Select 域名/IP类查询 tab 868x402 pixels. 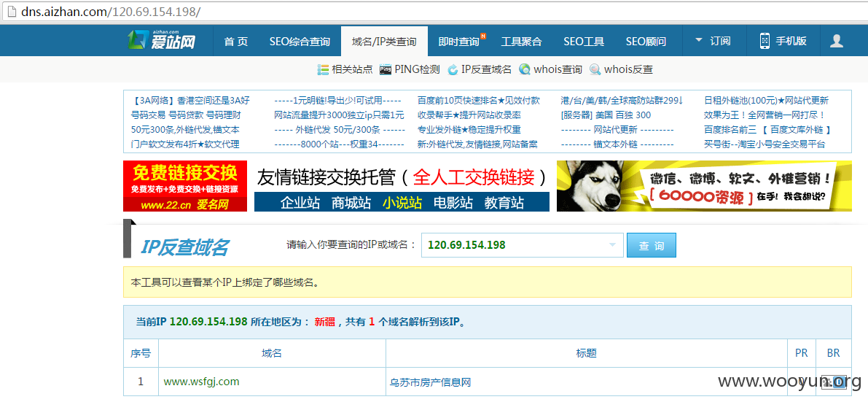(384, 41)
